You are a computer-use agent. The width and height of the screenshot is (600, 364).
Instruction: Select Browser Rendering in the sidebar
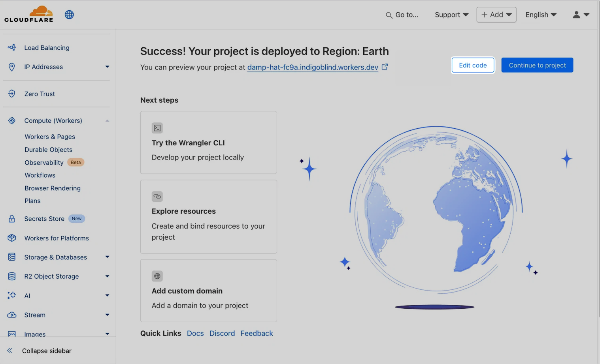53,188
